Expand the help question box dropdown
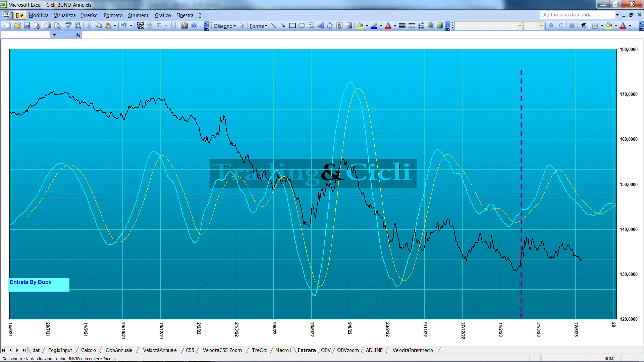644x362 pixels. [x=617, y=15]
